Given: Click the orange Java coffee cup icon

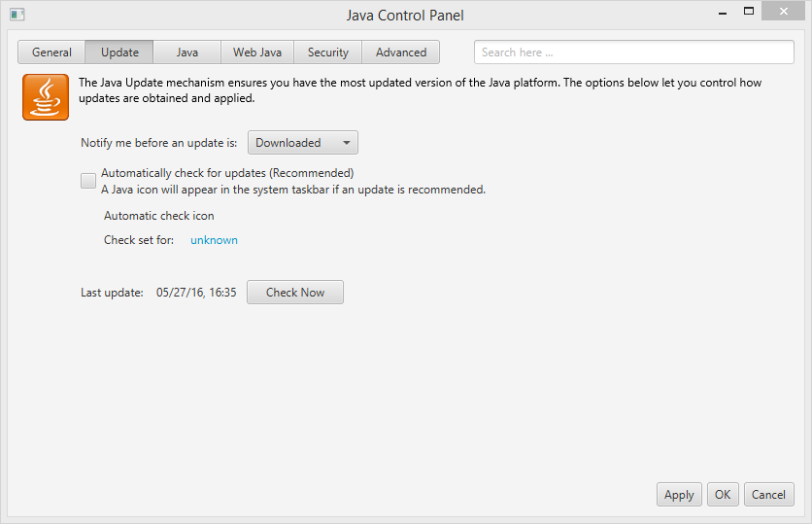Looking at the screenshot, I should [x=46, y=97].
